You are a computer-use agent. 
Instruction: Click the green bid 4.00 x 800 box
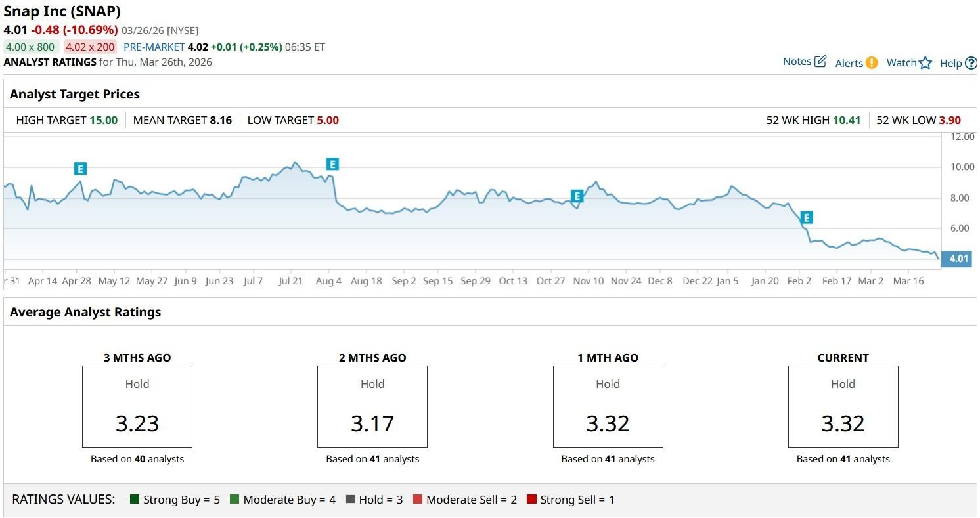coord(31,47)
